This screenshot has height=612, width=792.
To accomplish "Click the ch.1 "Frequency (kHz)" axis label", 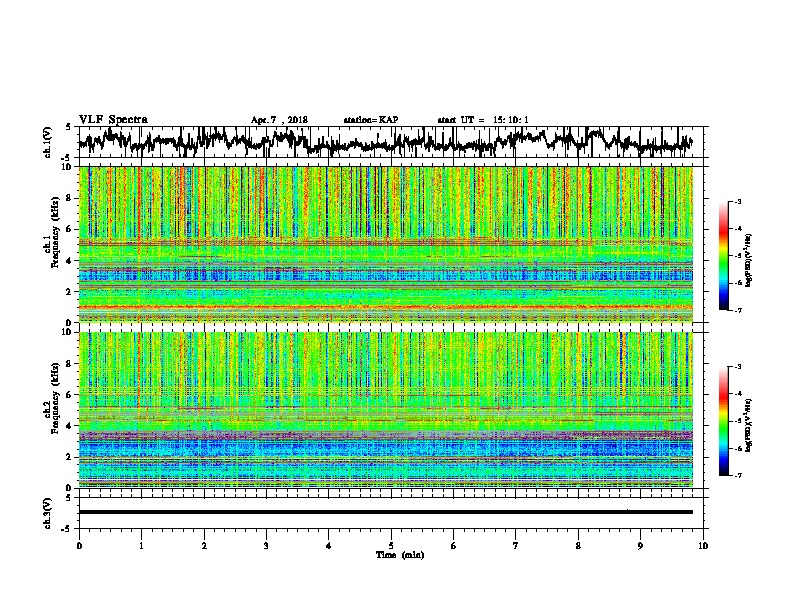I will click(55, 233).
